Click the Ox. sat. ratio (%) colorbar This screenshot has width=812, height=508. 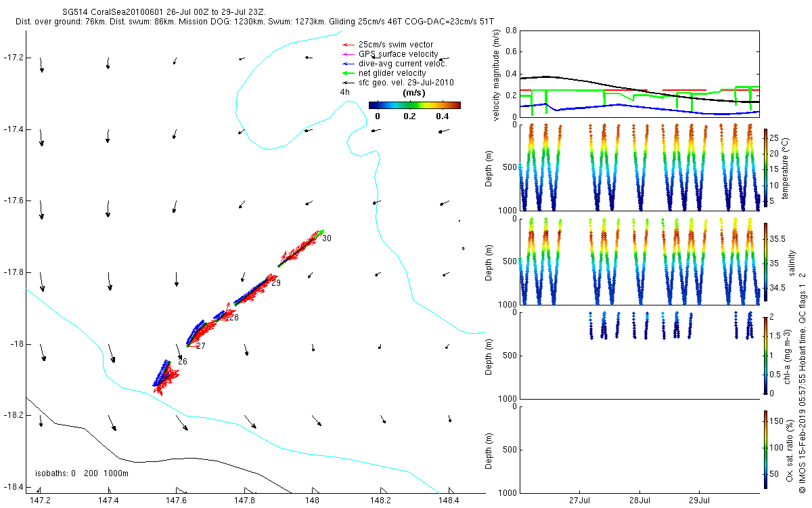[765, 448]
